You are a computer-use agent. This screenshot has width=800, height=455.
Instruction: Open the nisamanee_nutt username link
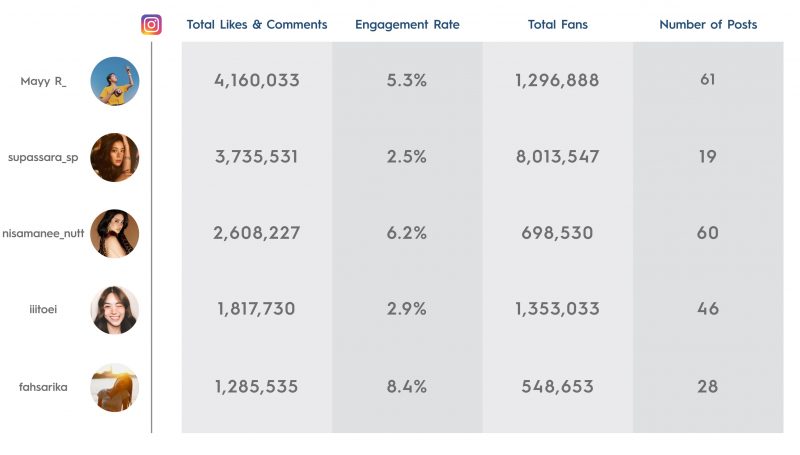tap(43, 234)
